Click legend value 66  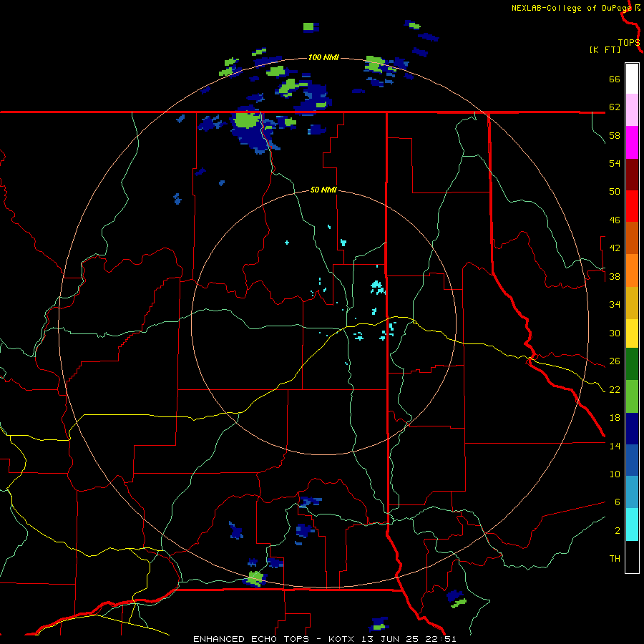(x=615, y=79)
